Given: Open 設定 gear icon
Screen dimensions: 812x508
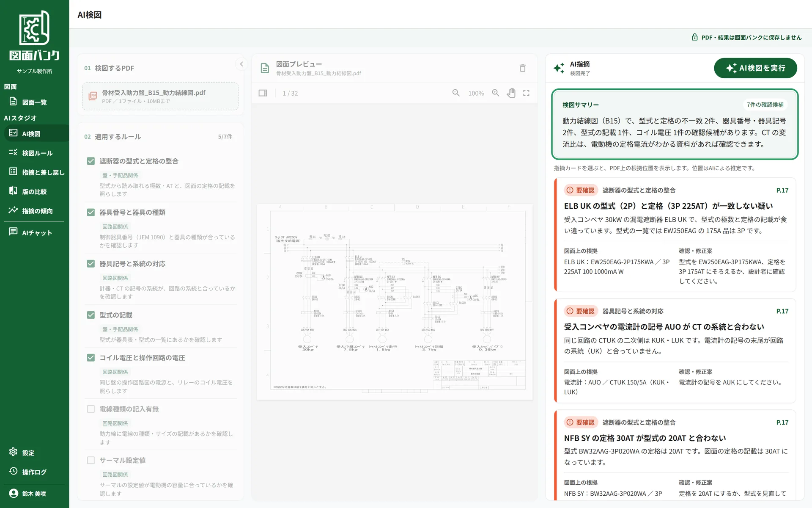Looking at the screenshot, I should pos(13,452).
